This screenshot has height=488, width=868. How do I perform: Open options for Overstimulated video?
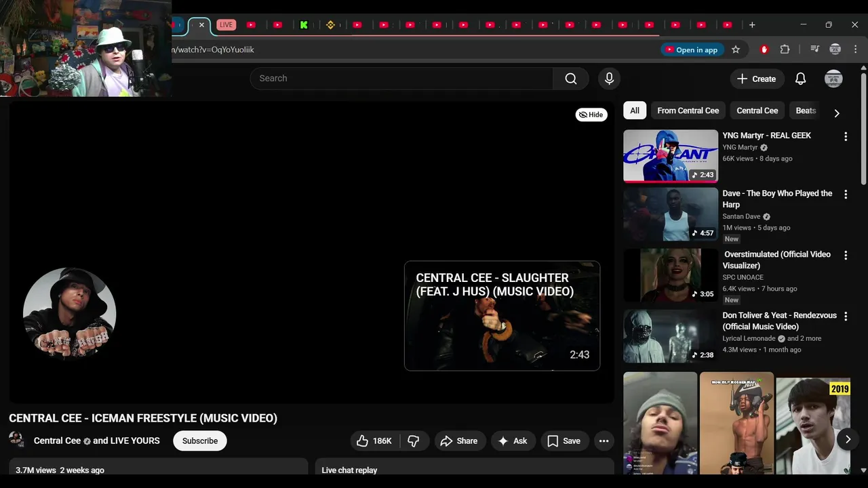pos(846,256)
